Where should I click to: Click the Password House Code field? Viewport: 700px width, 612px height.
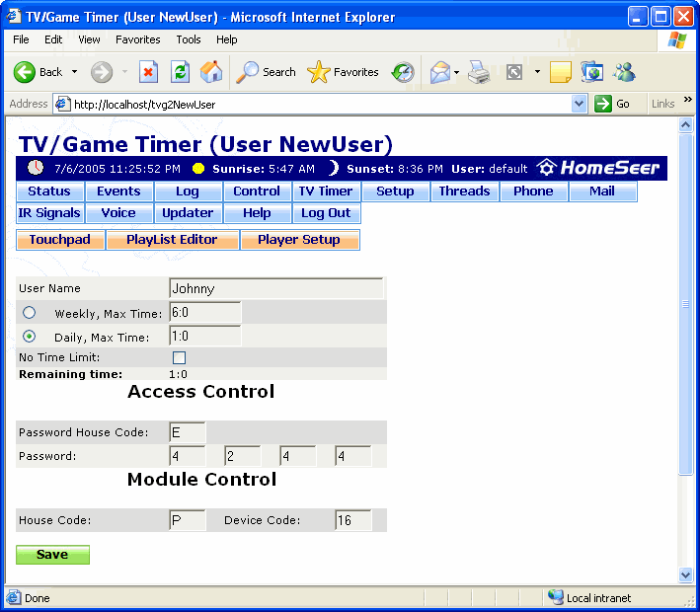point(188,432)
